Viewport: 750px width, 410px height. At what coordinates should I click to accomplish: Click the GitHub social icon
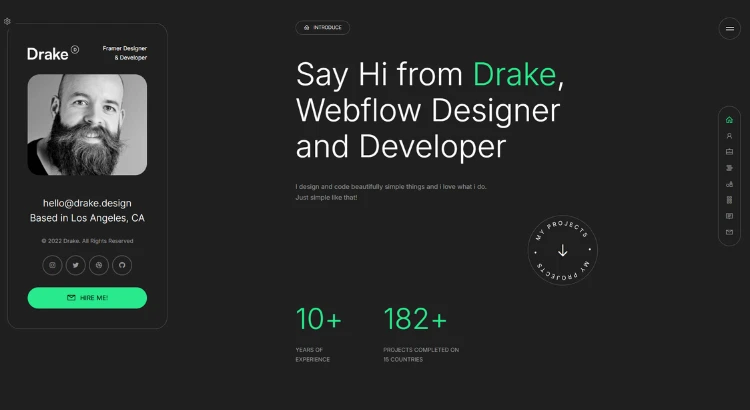pos(122,265)
